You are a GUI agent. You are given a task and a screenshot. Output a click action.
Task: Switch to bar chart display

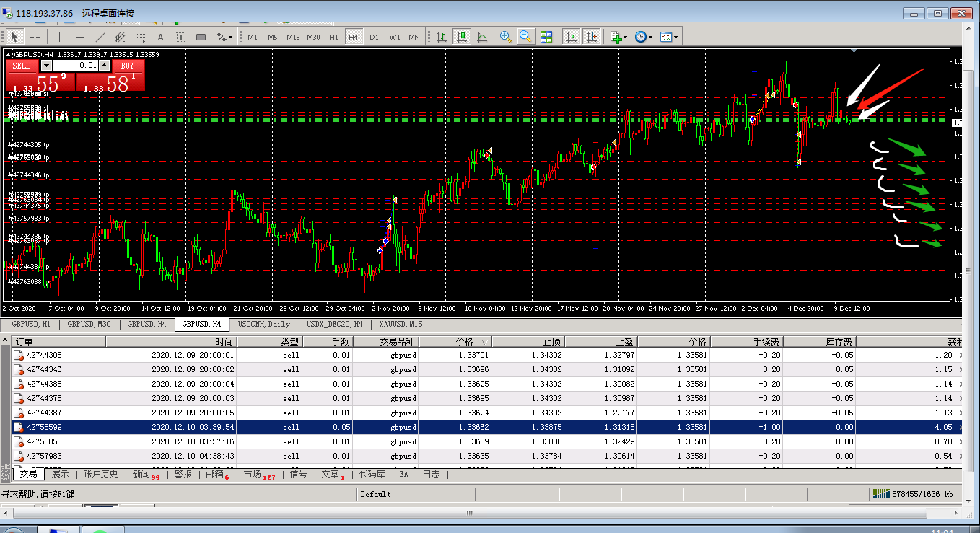[441, 37]
